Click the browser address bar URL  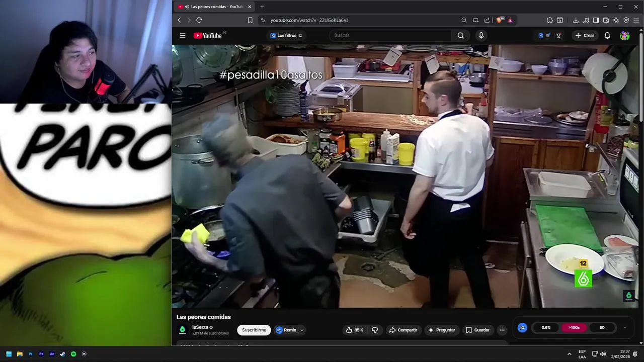pos(309,20)
